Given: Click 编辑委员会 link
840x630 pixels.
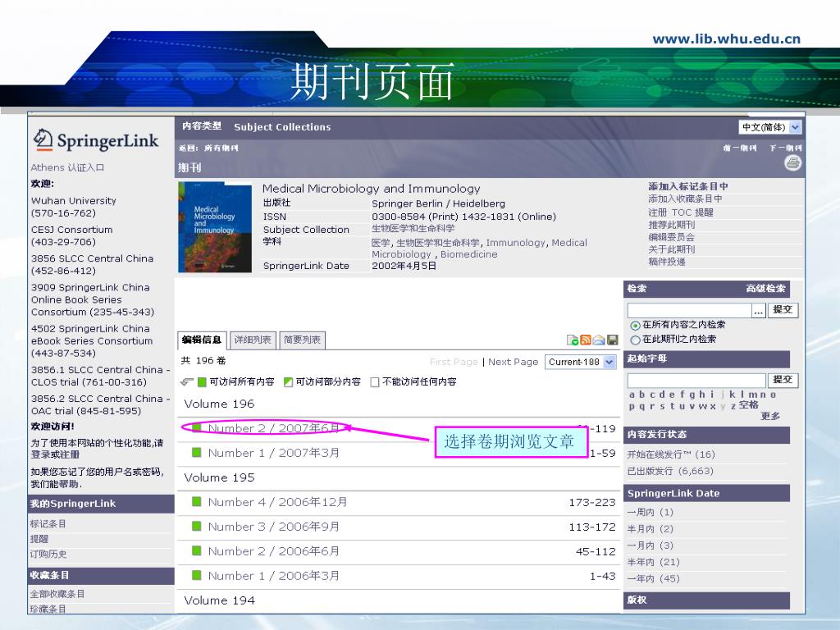Looking at the screenshot, I should [x=671, y=237].
